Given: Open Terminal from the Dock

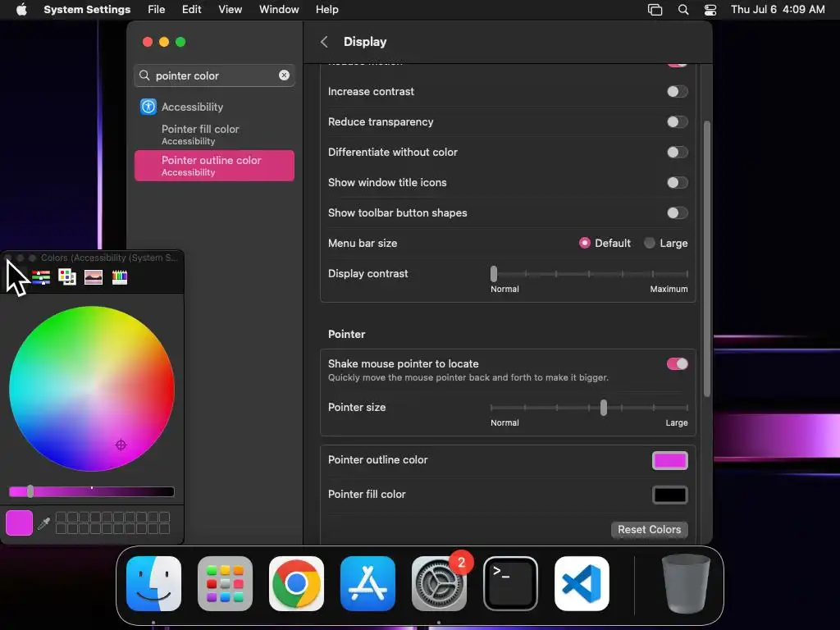Looking at the screenshot, I should (x=510, y=583).
